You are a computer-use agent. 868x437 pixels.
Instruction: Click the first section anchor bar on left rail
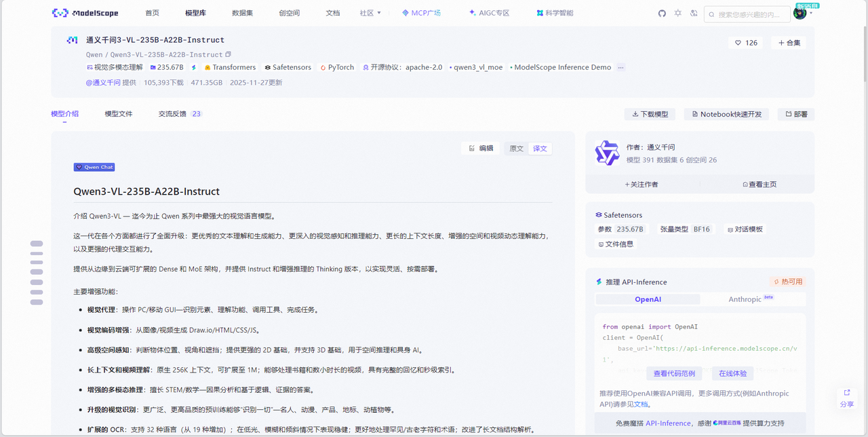click(x=37, y=244)
